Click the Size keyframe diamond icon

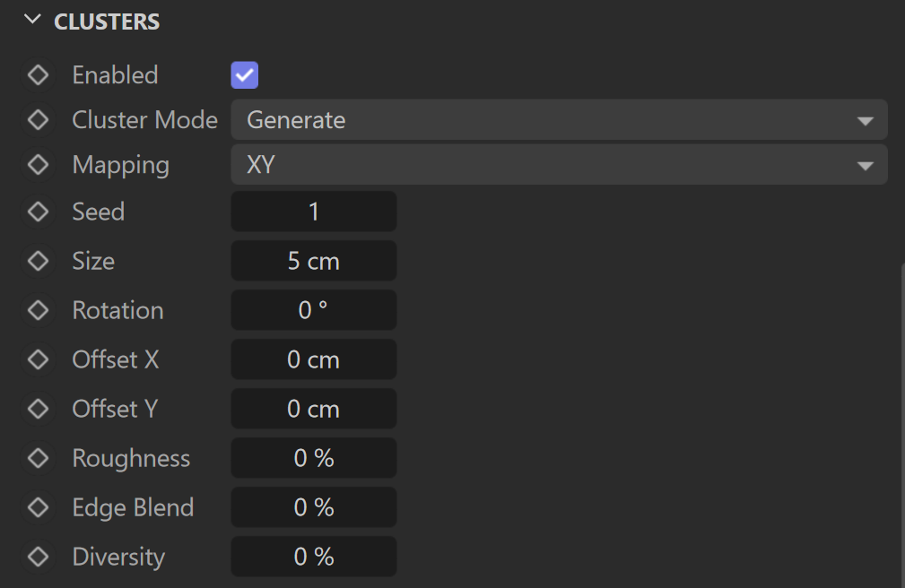[38, 262]
